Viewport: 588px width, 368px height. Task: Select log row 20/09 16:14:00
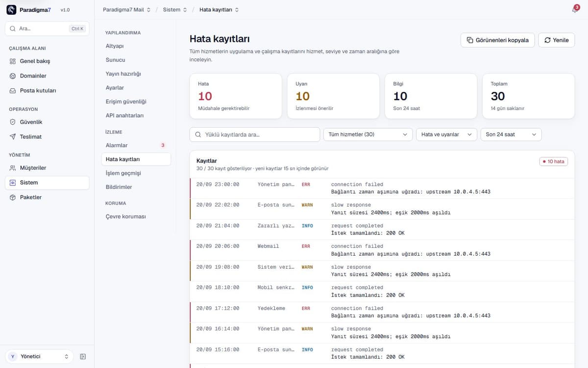coord(382,333)
